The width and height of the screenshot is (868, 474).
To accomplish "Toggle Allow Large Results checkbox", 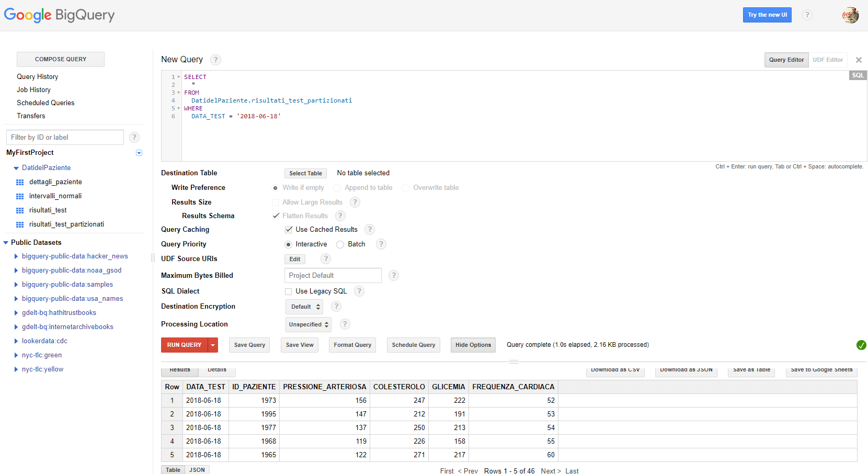I will point(276,202).
